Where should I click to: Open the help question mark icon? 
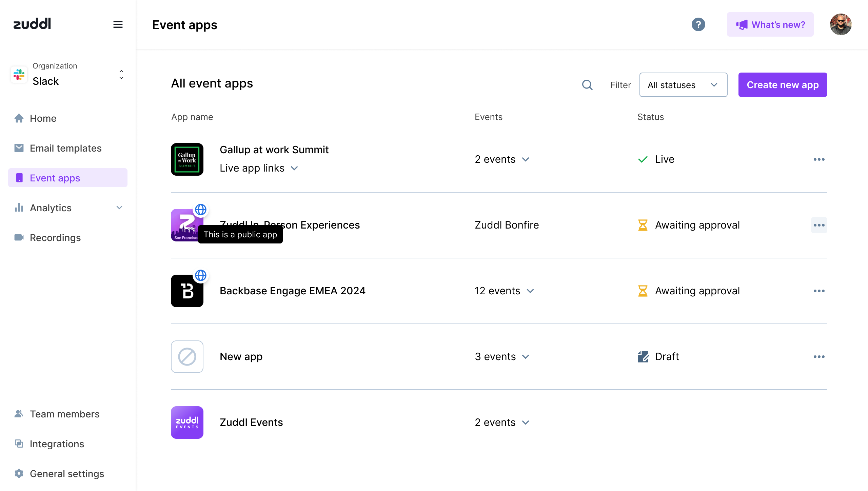click(x=698, y=24)
